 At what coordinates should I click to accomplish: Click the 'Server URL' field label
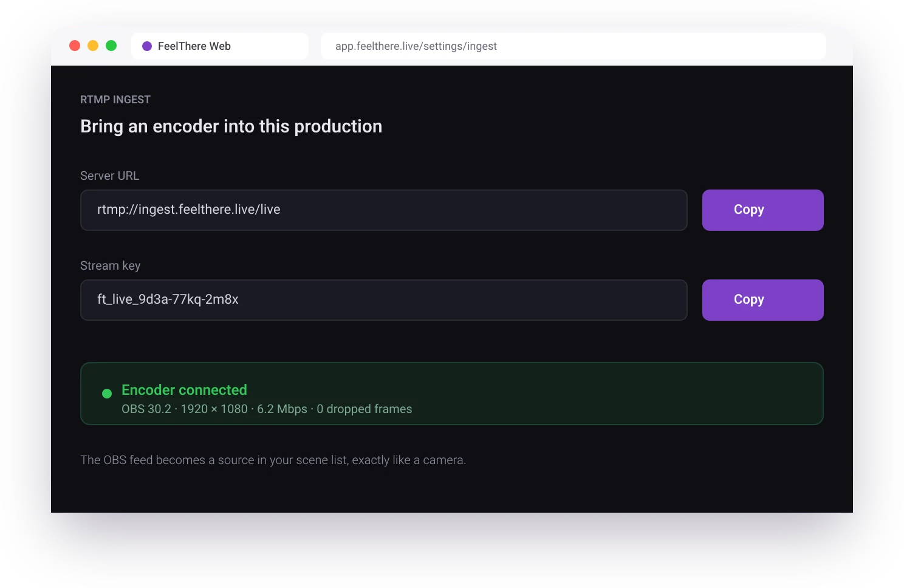(109, 176)
